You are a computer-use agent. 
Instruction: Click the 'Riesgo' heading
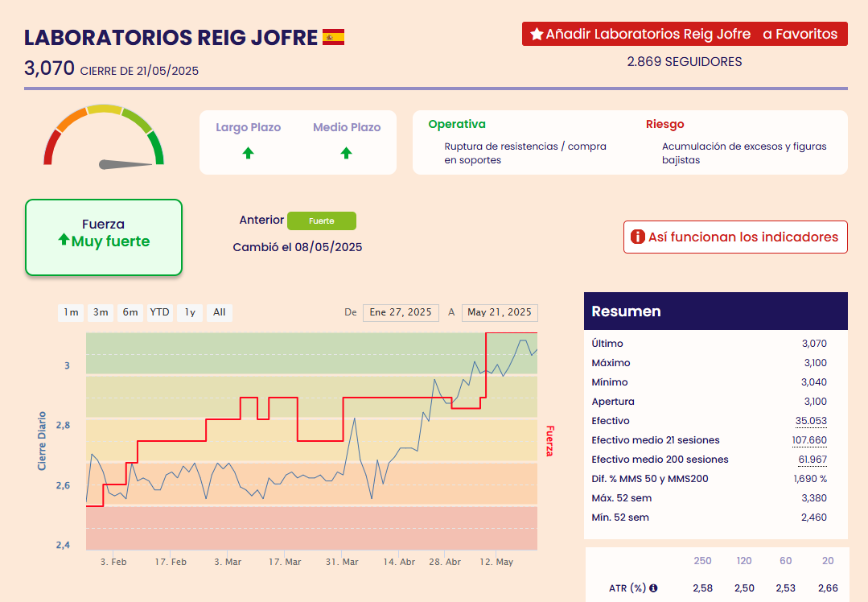664,124
